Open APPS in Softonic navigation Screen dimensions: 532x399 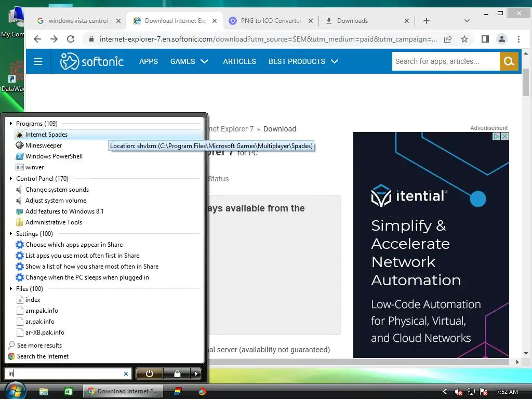[148, 61]
